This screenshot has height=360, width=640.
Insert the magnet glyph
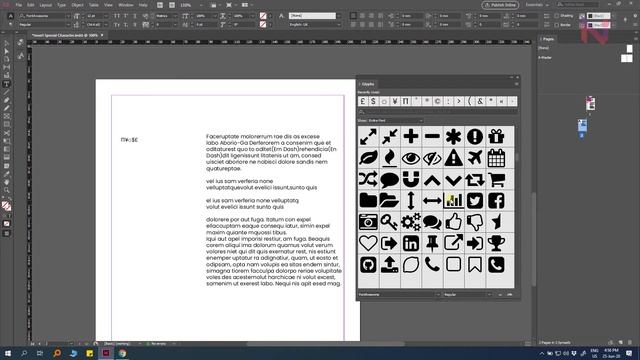click(411, 179)
